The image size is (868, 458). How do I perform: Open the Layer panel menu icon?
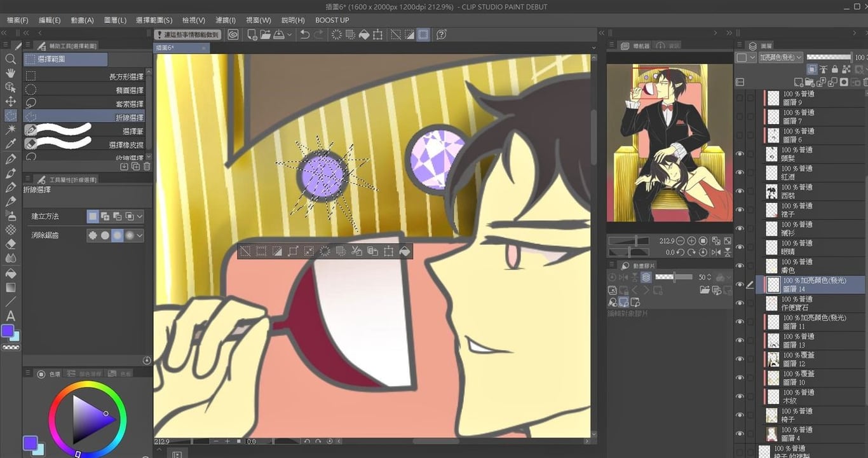[740, 46]
